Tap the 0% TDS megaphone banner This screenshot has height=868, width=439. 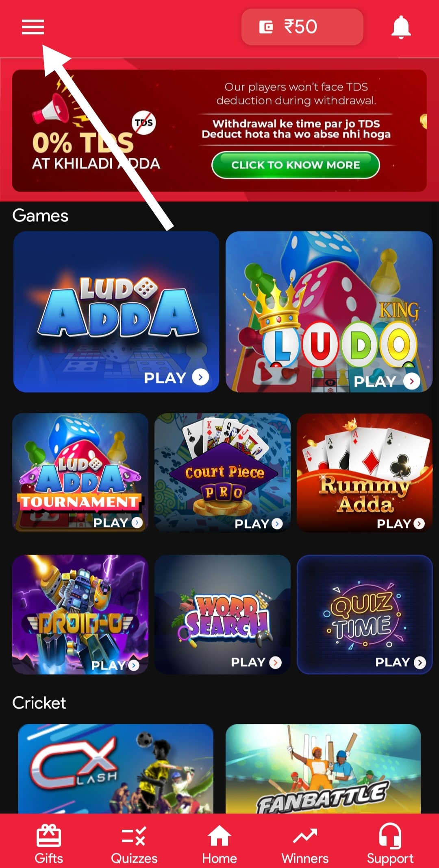[219, 131]
